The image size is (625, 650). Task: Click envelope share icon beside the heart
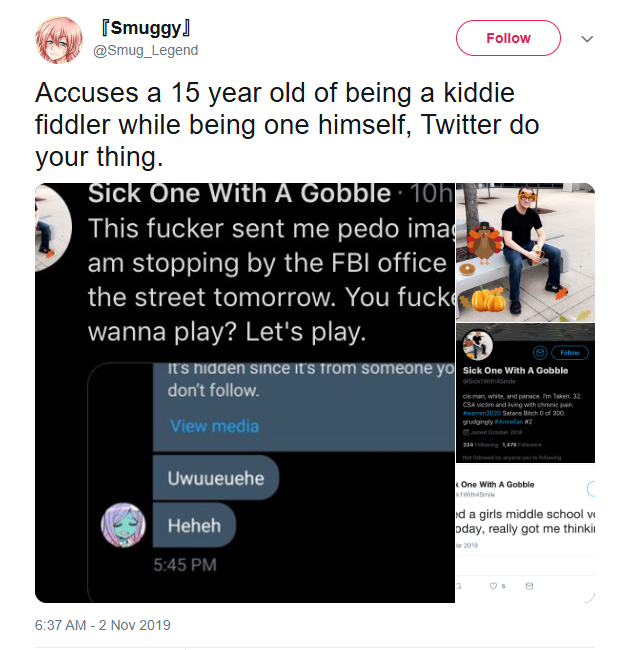529,585
